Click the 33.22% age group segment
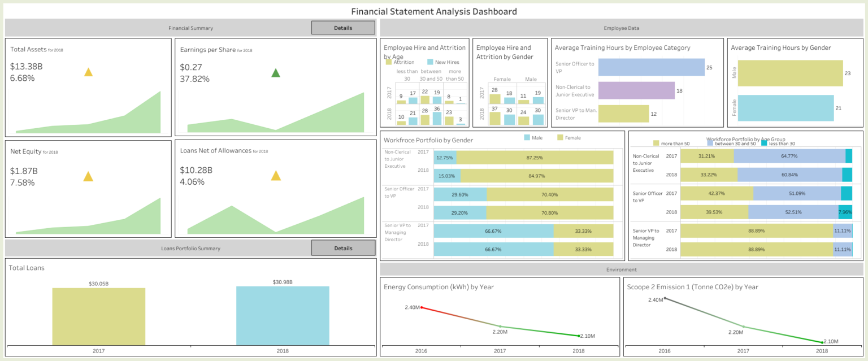868x361 pixels. click(709, 175)
